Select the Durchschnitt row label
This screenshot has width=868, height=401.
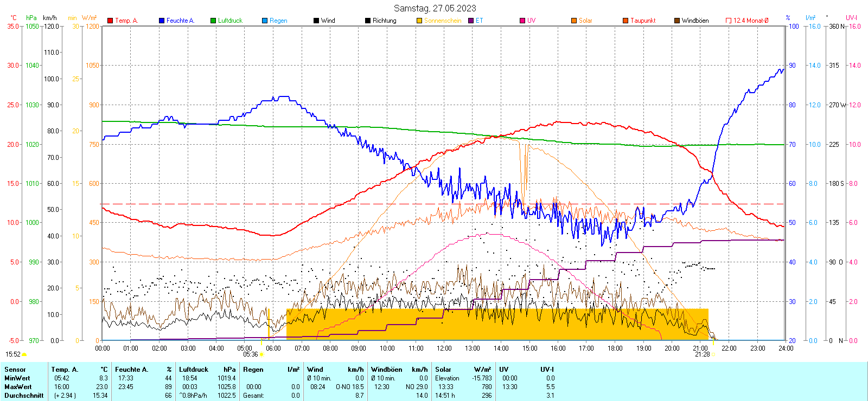[x=24, y=396]
